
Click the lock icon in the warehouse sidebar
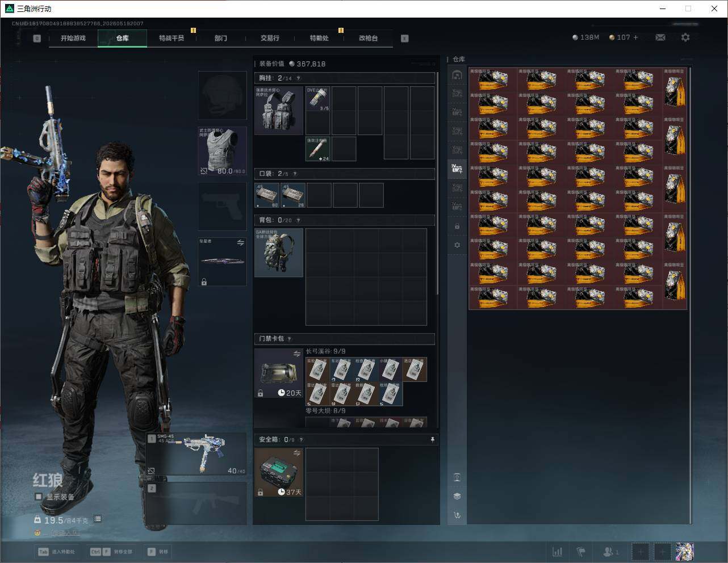(x=457, y=226)
